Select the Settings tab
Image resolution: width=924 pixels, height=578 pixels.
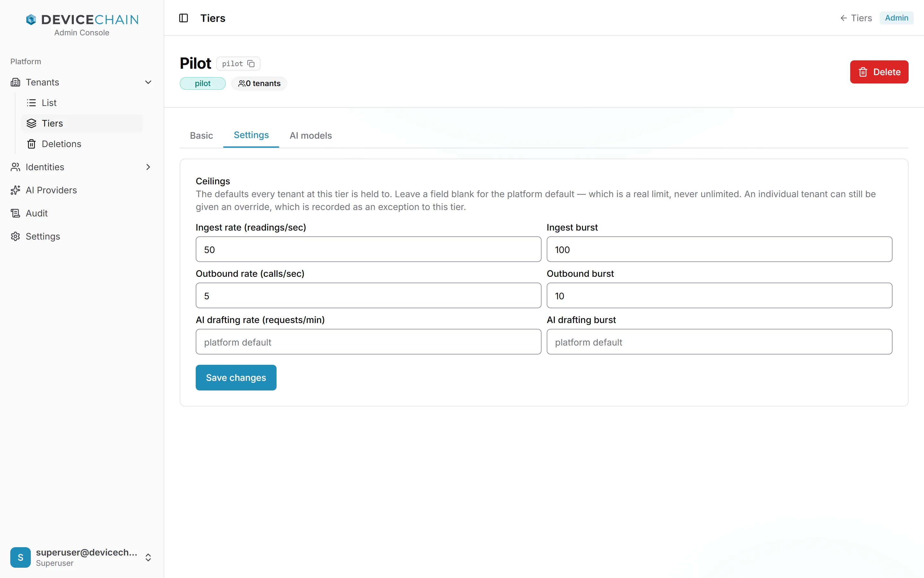point(251,135)
